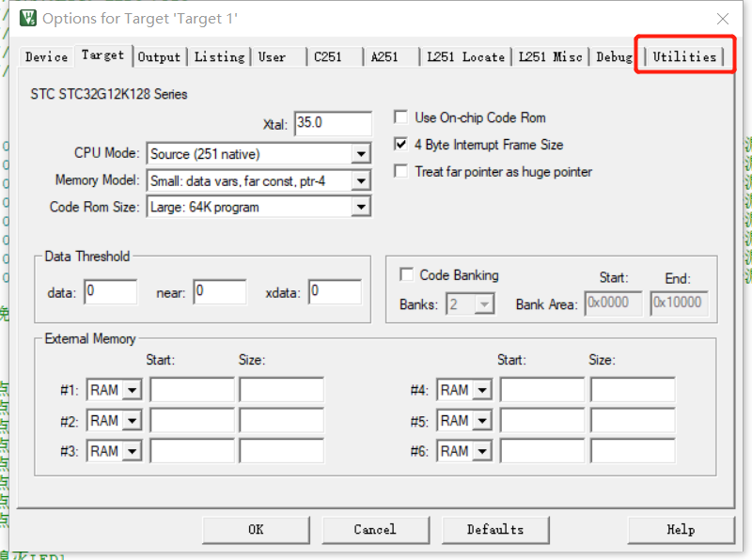Click External Memory #4 Size field
This screenshot has height=560, width=752.
(633, 389)
